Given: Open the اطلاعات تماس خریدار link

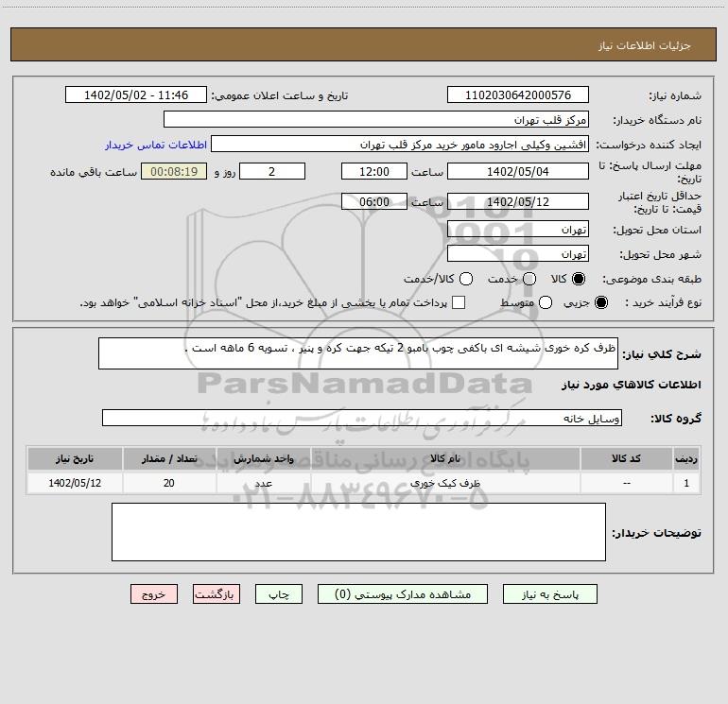Looking at the screenshot, I should (156, 145).
